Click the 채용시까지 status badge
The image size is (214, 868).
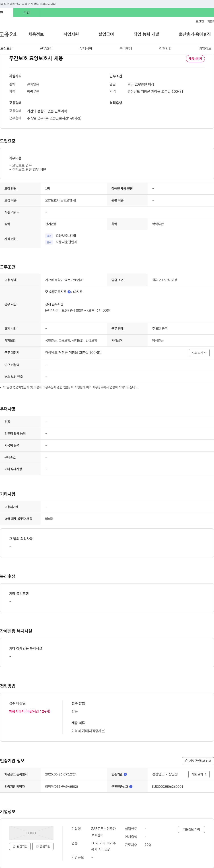[x=195, y=59]
